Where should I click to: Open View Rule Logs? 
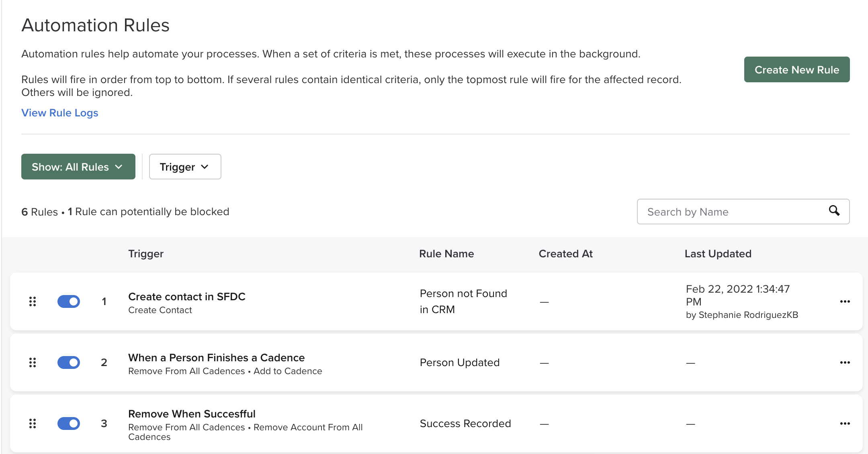(x=59, y=113)
